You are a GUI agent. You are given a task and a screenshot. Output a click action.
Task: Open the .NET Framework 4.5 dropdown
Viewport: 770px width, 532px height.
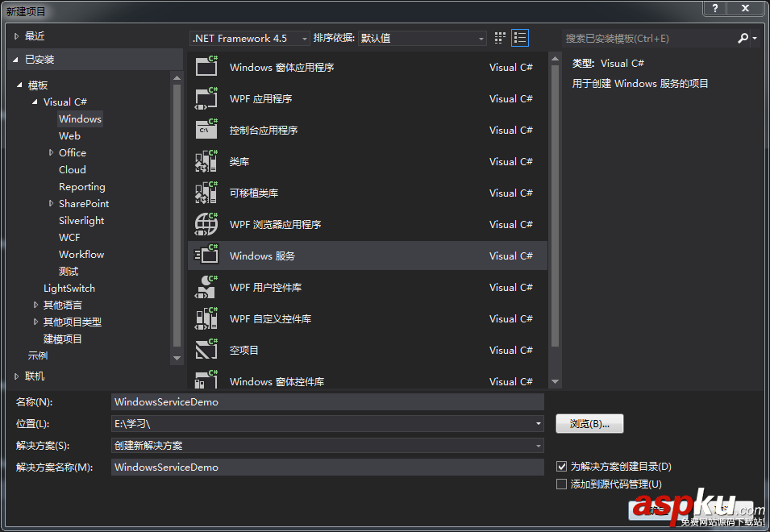coord(249,38)
